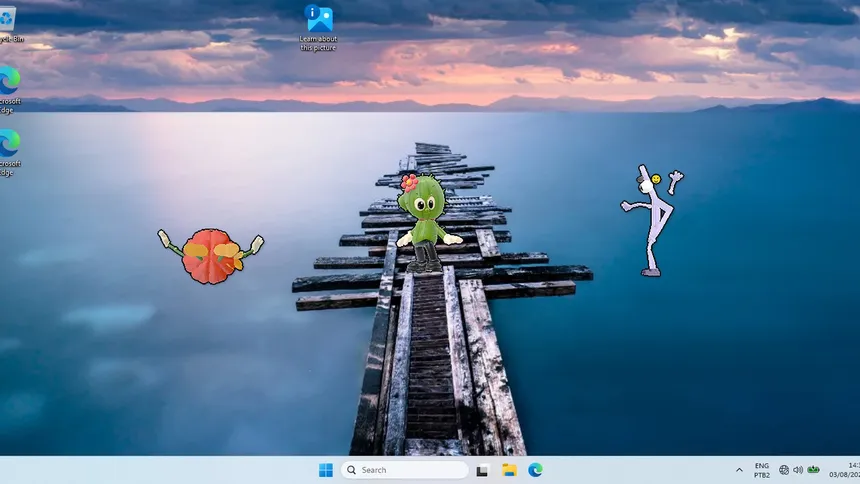Open Task View from the taskbar
The width and height of the screenshot is (860, 484).
pos(482,470)
